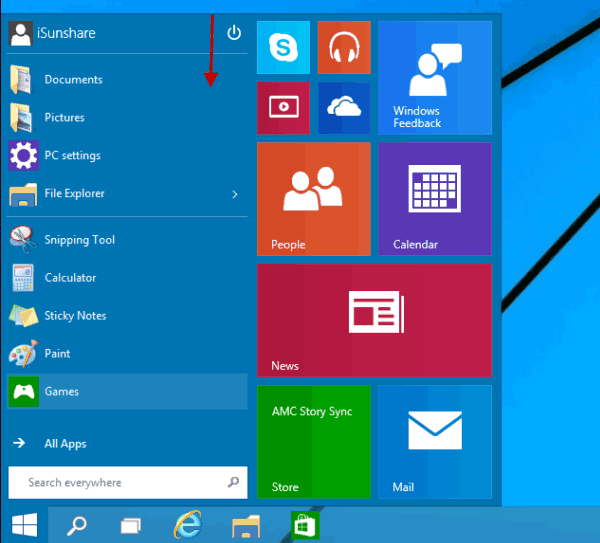Viewport: 600px width, 543px height.
Task: Open the Mail tile
Action: coord(435,442)
